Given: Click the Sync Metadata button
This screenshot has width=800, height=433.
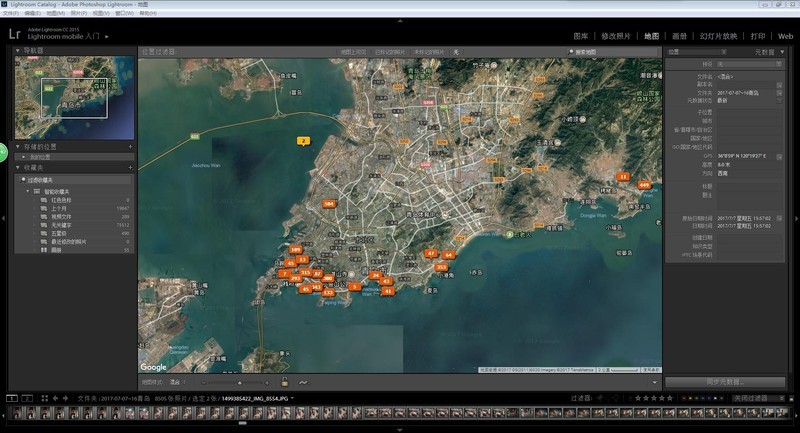Looking at the screenshot, I should tap(725, 382).
